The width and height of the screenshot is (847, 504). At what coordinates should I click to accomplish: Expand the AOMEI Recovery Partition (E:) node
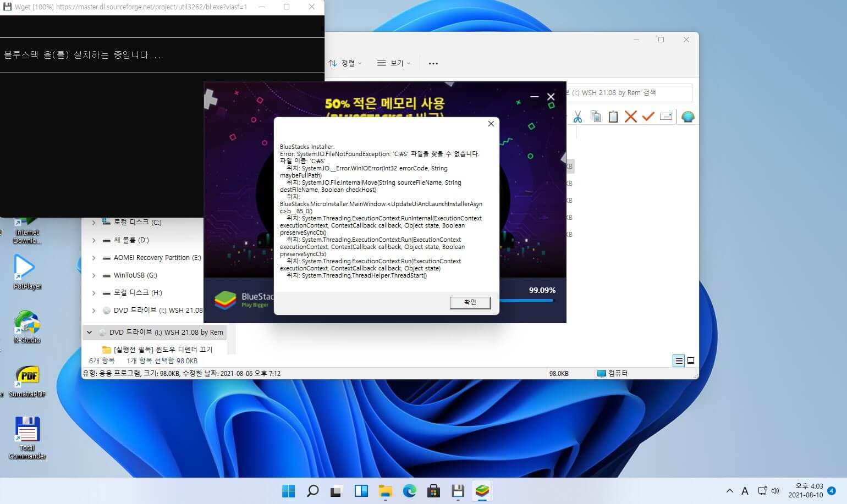tap(94, 258)
